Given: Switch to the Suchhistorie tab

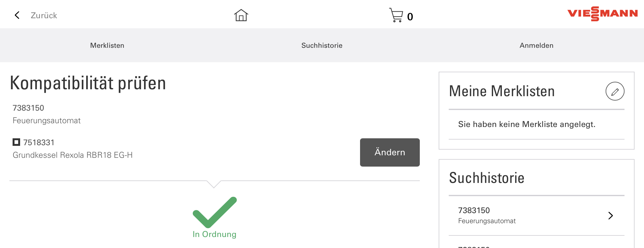Looking at the screenshot, I should point(322,45).
